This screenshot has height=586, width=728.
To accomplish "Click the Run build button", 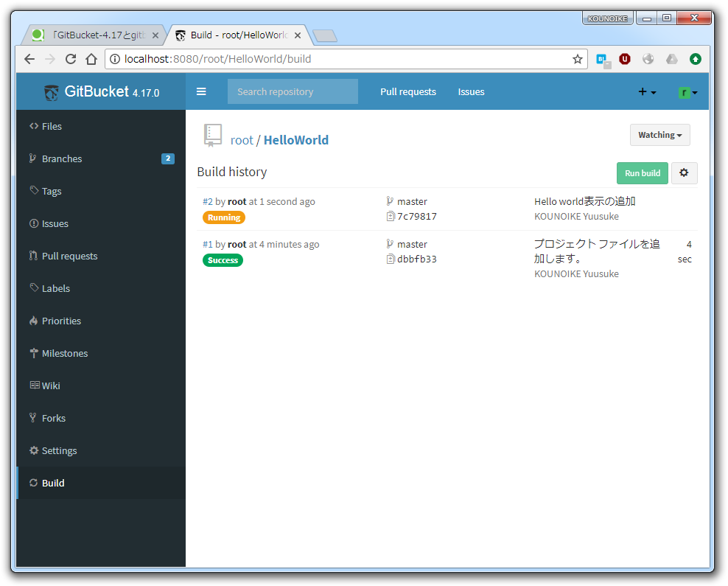I will point(642,172).
